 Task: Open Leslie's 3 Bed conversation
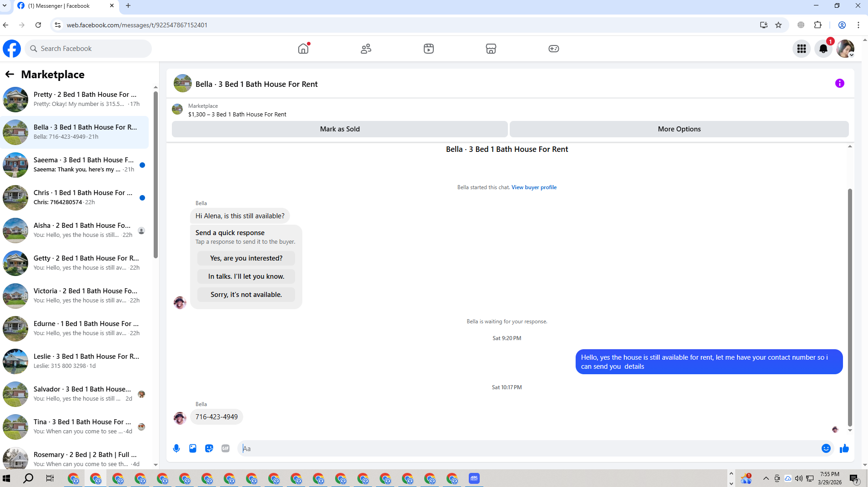[x=75, y=361]
